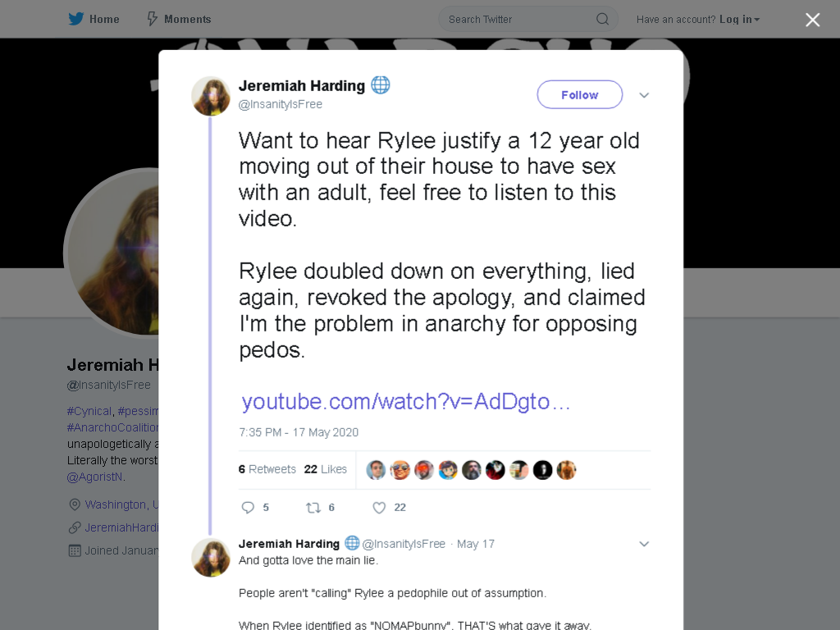
Task: Open the youtube.com/watch link
Action: pos(405,402)
